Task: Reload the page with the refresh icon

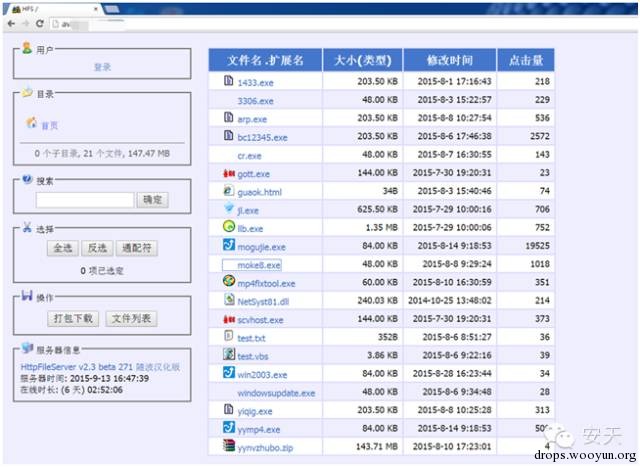Action: [39, 23]
